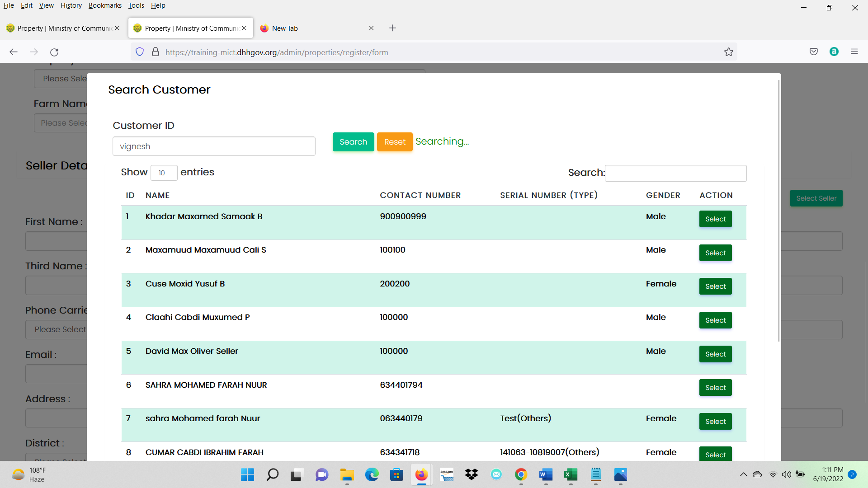Viewport: 868px width, 488px height.
Task: Open the Edit menu
Action: [x=27, y=5]
